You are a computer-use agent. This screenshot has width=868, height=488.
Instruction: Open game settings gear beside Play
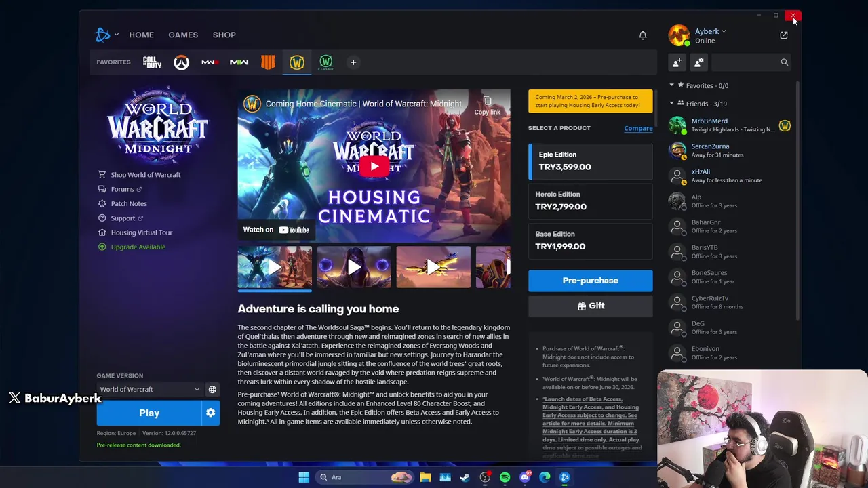(x=211, y=413)
